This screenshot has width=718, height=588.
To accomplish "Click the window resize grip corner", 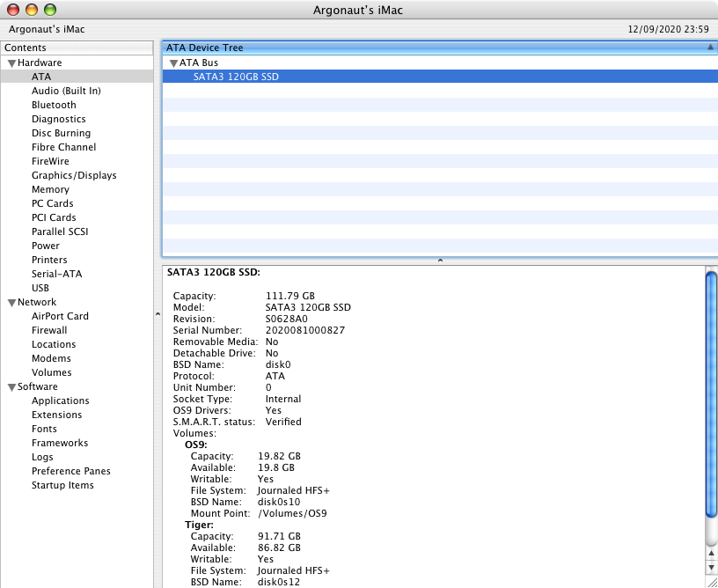I will point(712,582).
